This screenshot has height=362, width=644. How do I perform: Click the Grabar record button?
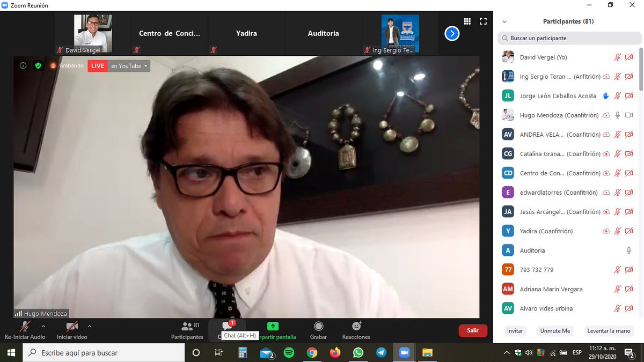(x=318, y=330)
